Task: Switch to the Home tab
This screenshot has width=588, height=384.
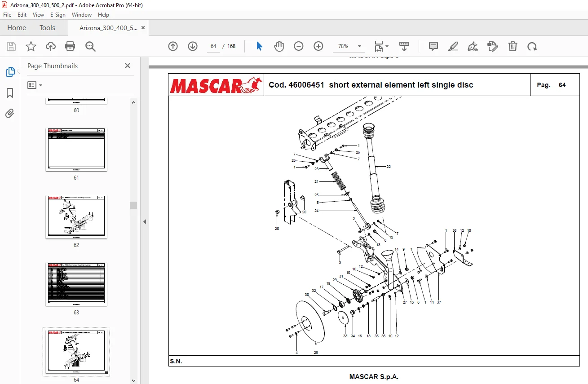Action: coord(17,27)
